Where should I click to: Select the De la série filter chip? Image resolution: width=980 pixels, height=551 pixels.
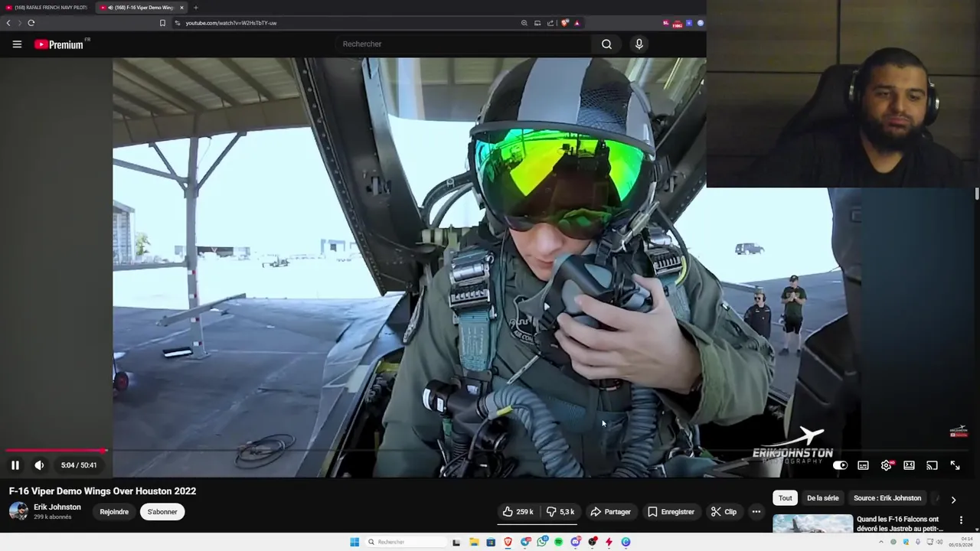click(x=823, y=498)
